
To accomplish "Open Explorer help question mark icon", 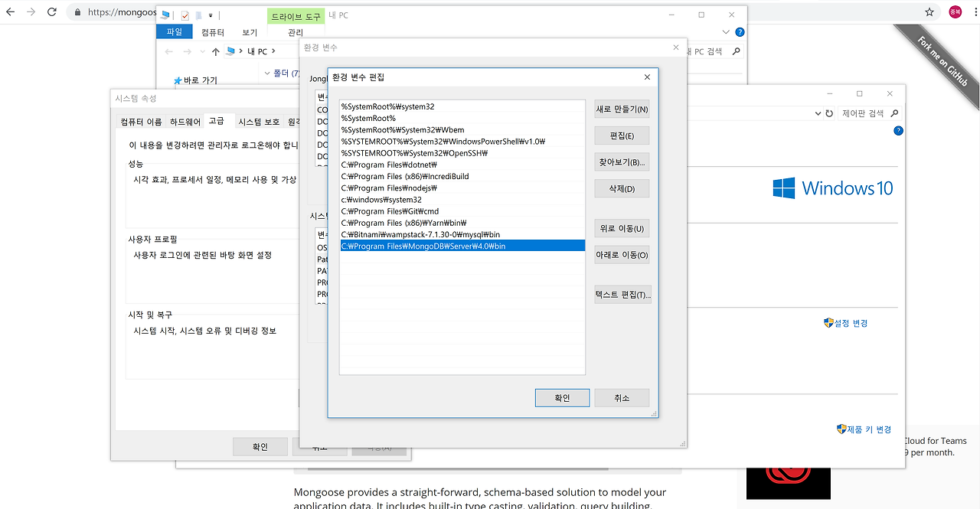I will (740, 32).
